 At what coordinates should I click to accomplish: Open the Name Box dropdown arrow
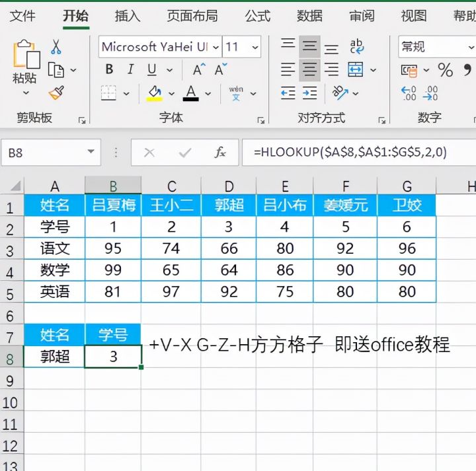tap(91, 153)
